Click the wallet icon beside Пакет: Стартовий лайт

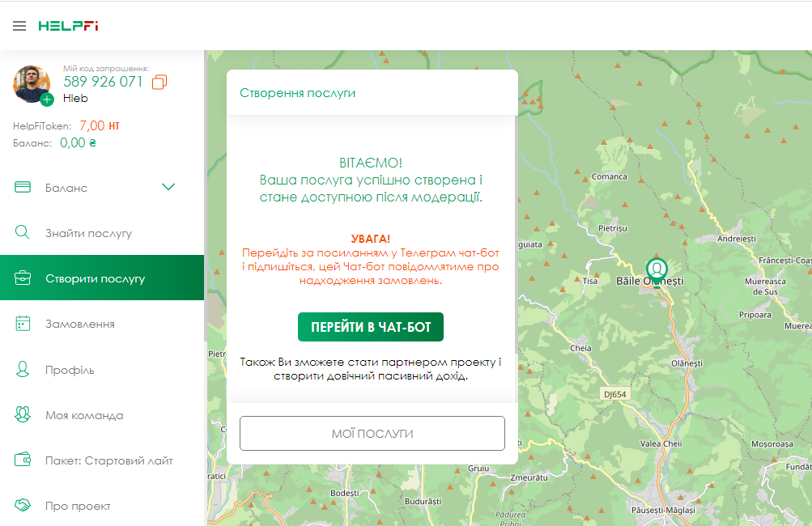point(23,460)
